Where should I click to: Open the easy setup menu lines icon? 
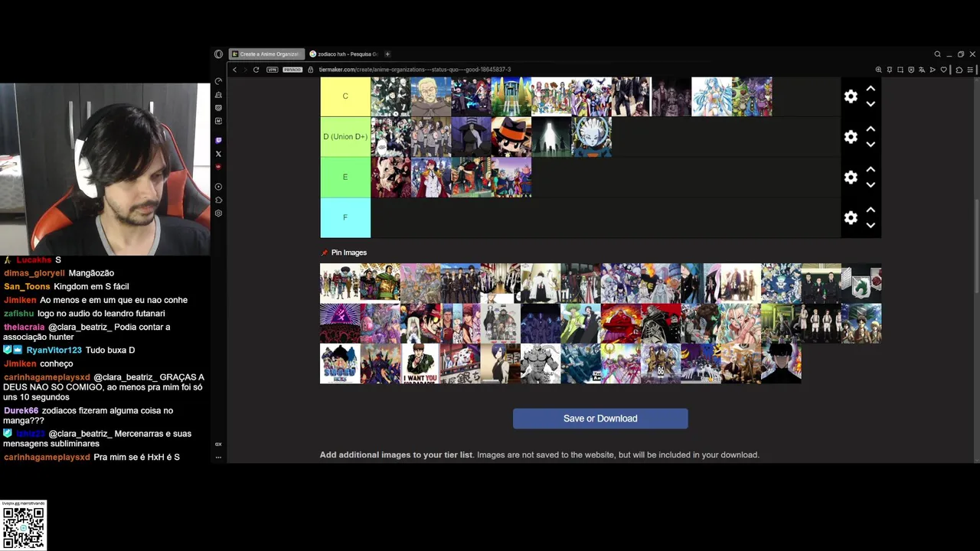coord(970,70)
